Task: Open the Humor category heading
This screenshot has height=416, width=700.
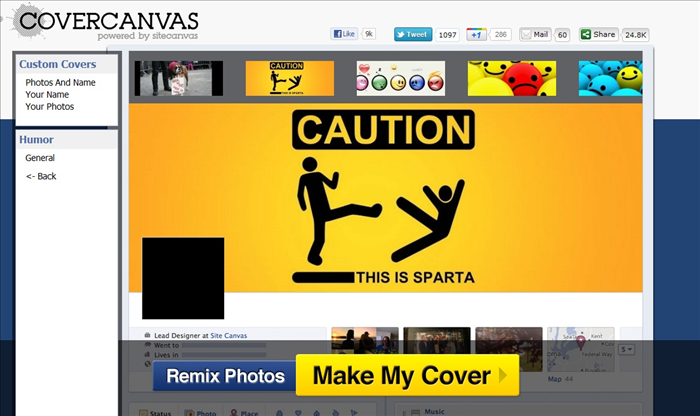Action: pos(36,140)
